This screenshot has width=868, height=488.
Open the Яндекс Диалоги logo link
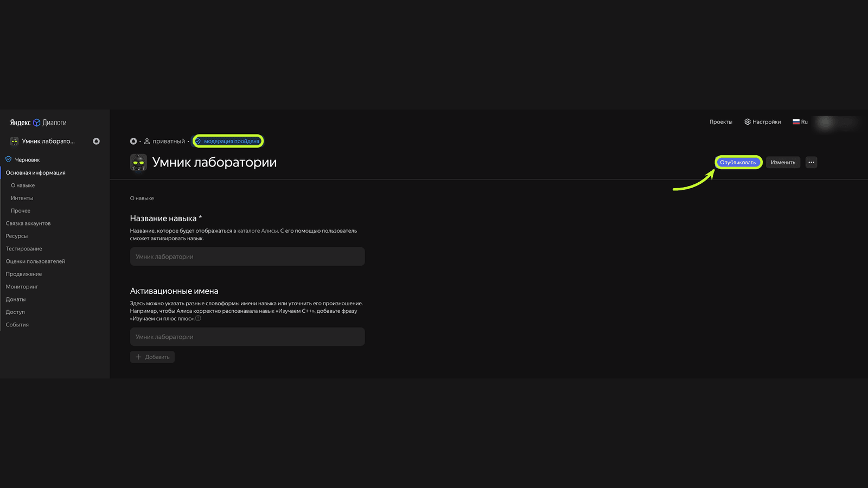38,123
